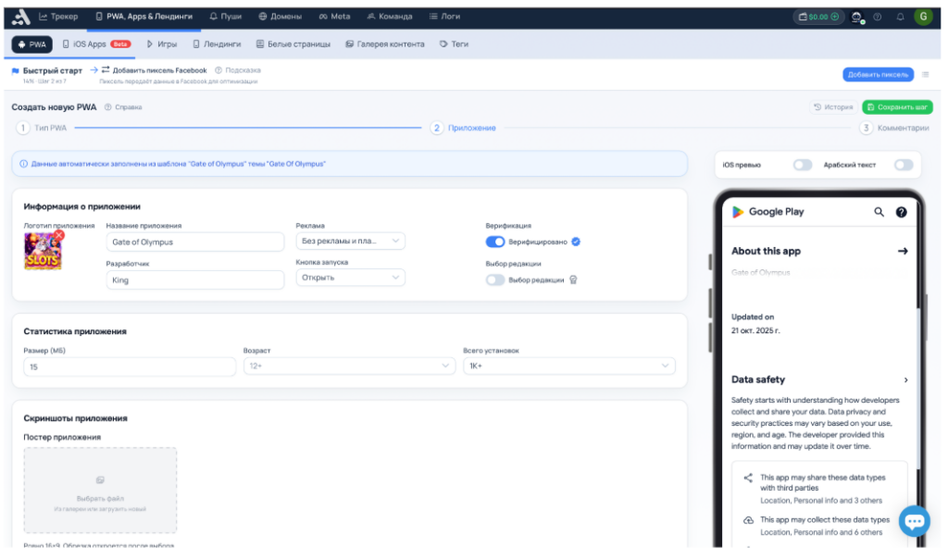This screenshot has height=560, width=948.
Task: Click the Название приложения input field
Action: point(194,242)
